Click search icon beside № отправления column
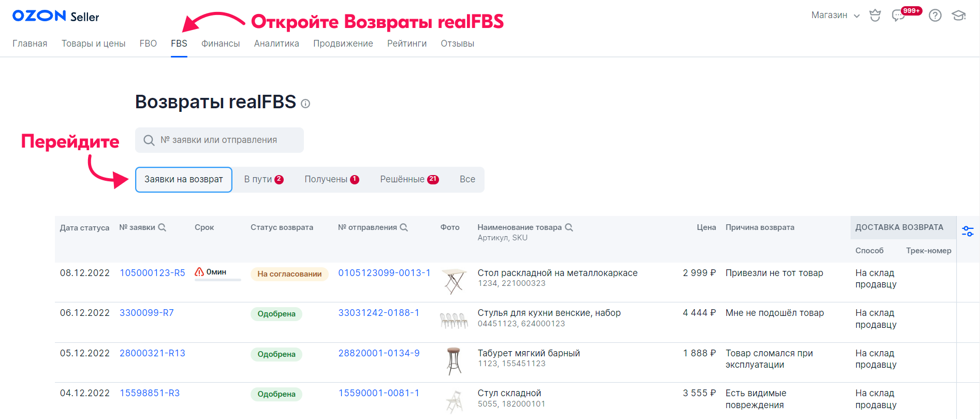Screen dimensions: 980x419 pyautogui.click(x=404, y=227)
